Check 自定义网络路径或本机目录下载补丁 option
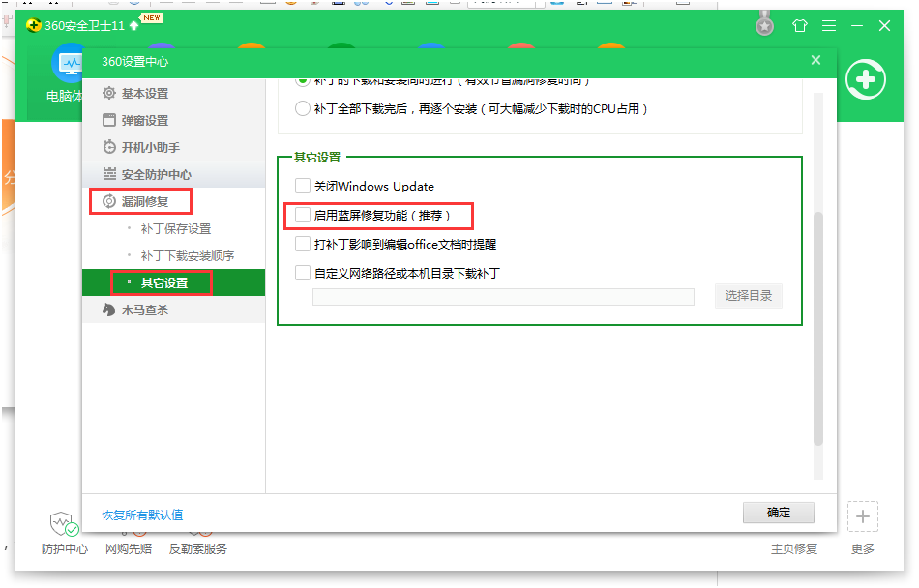 (303, 273)
